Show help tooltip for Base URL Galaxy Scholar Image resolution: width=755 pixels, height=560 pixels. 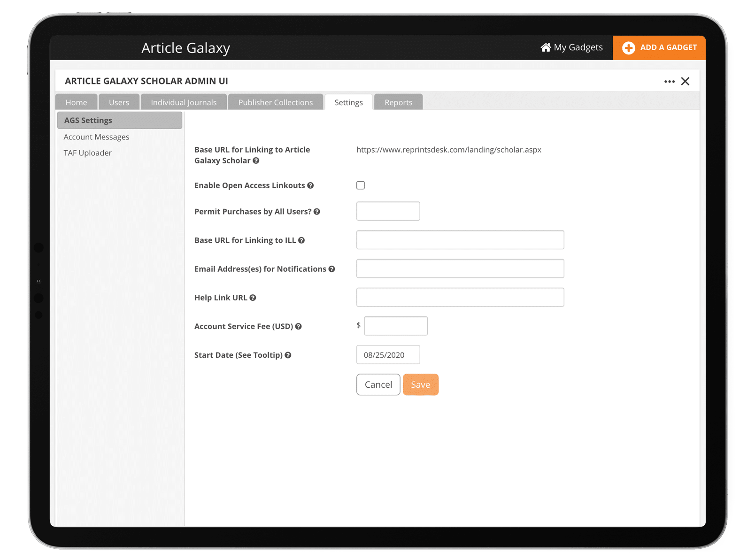click(256, 161)
